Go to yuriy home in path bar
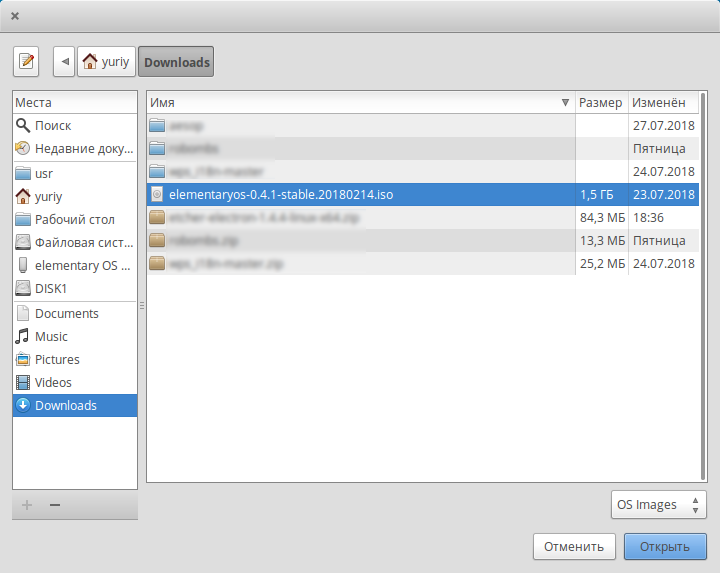This screenshot has height=573, width=720. (107, 62)
